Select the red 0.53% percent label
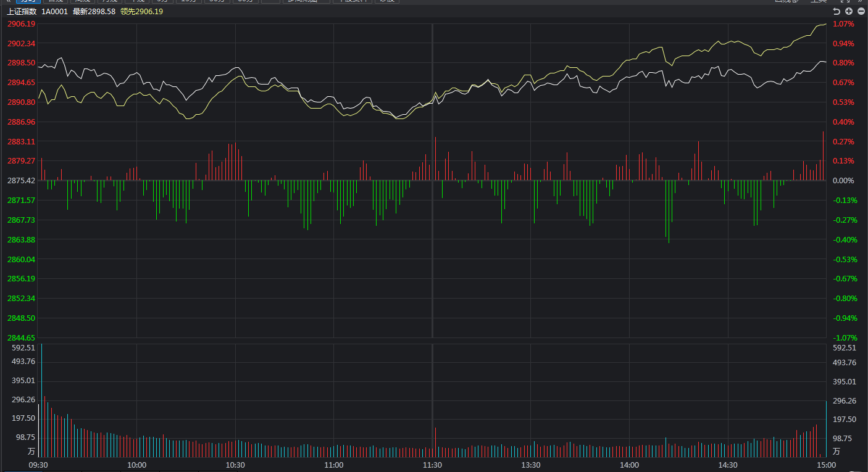 843,102
